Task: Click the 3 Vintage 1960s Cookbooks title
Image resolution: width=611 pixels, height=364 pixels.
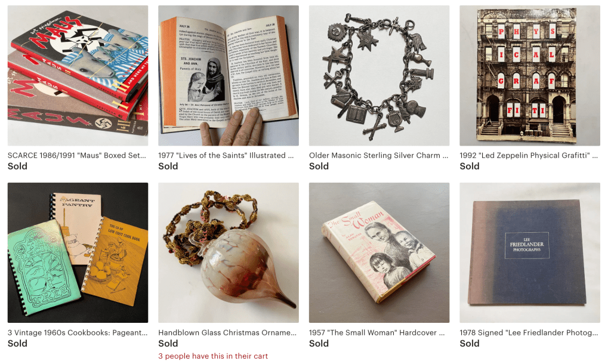Action: pos(78,332)
